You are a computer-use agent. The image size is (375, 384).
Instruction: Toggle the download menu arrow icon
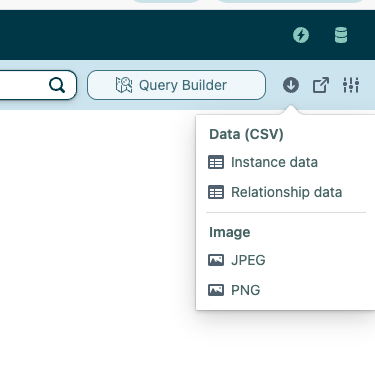tap(291, 85)
